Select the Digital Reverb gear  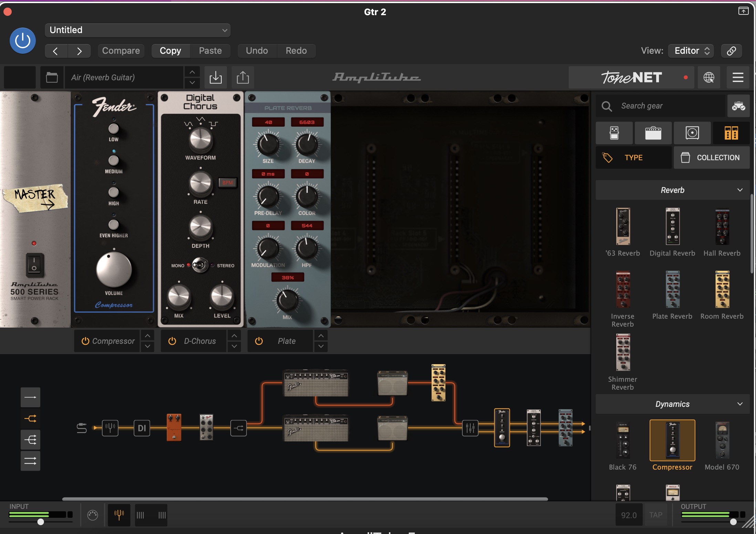tap(672, 232)
